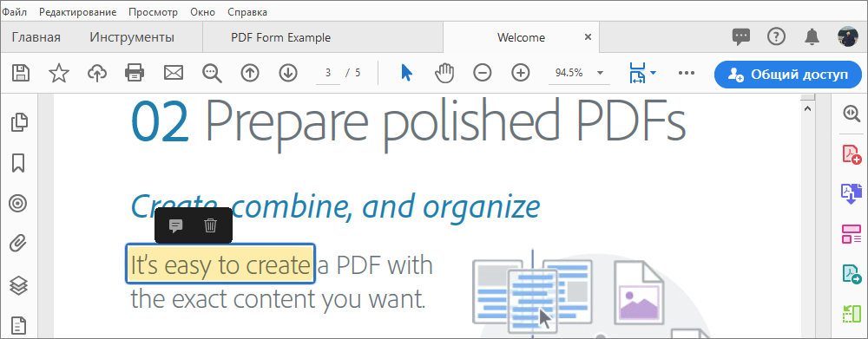Launch Export PDF tool with purple icon
This screenshot has height=339, width=868.
pyautogui.click(x=852, y=193)
